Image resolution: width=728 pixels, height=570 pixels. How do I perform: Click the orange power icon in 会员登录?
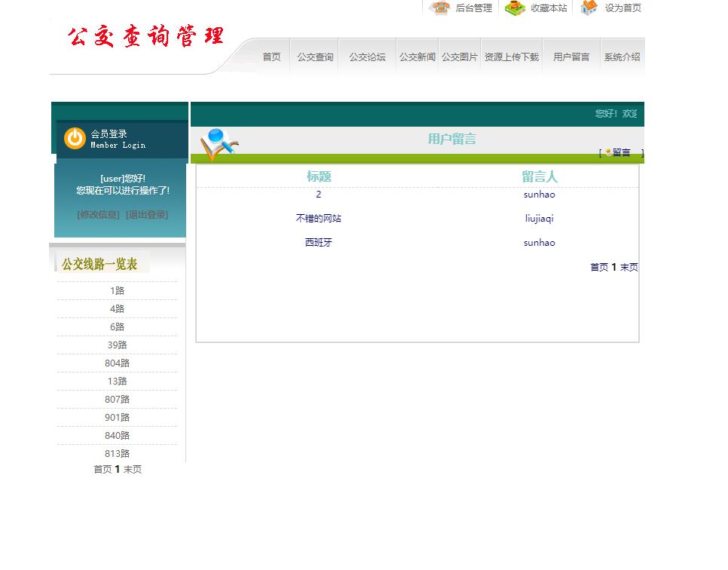click(75, 139)
